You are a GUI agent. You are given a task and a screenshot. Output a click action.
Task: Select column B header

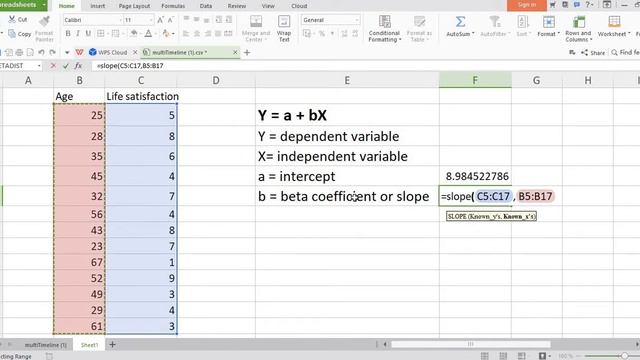79,80
